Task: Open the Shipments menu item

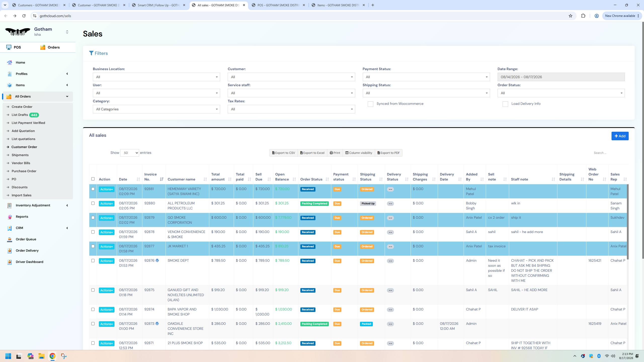Action: coord(20,155)
